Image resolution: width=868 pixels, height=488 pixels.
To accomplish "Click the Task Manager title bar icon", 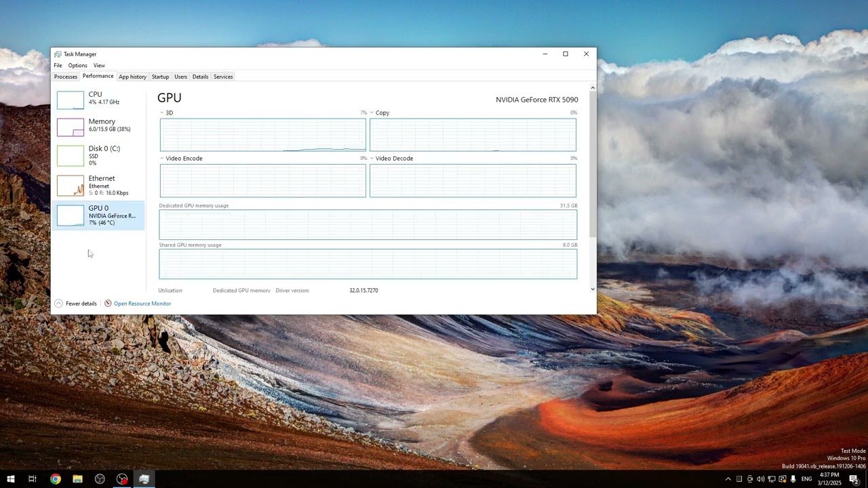I will [x=58, y=54].
